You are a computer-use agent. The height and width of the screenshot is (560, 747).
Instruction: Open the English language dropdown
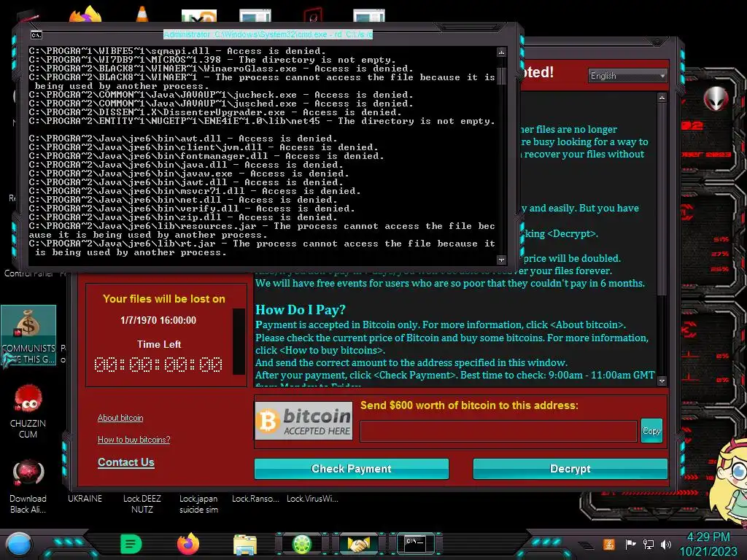pyautogui.click(x=627, y=76)
